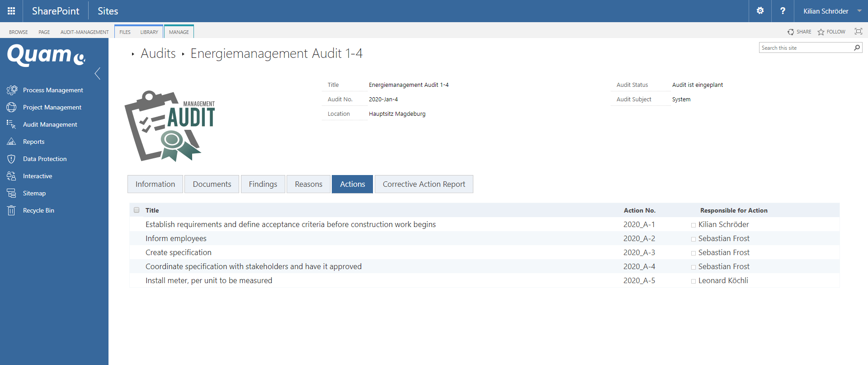This screenshot has width=868, height=365.
Task: Click the help question mark icon
Action: point(783,11)
